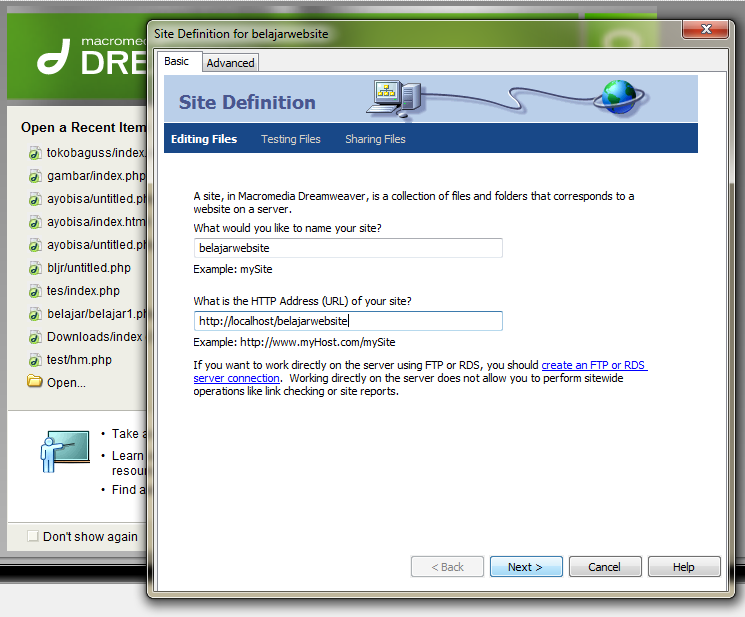Click the teacher at blackboard tutorial icon
This screenshot has height=617, width=745.
65,451
